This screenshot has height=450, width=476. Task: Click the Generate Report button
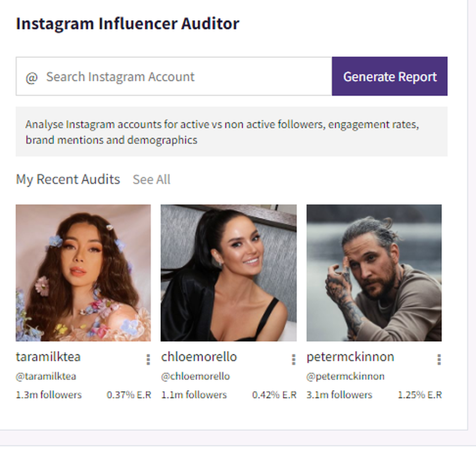(390, 76)
